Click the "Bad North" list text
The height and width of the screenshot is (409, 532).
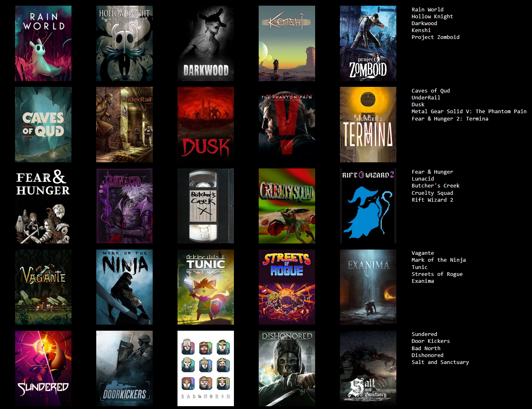click(426, 348)
